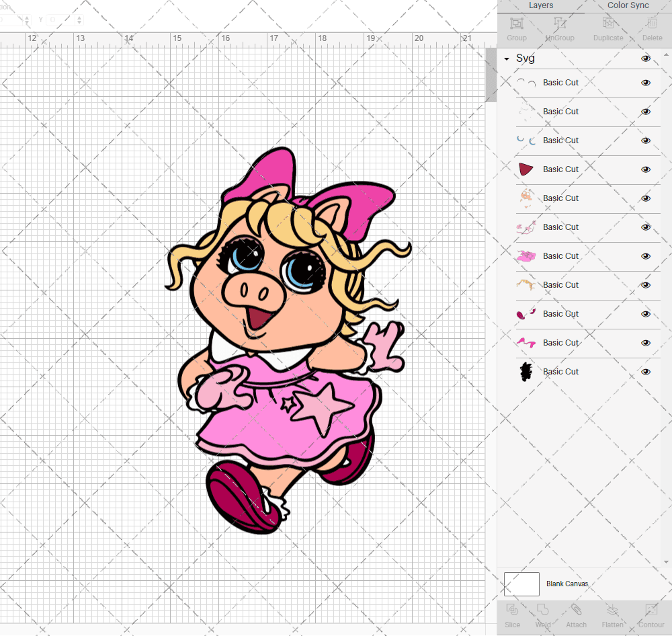Select the peach skin layer thumbnail
The height and width of the screenshot is (636, 672).
(526, 198)
